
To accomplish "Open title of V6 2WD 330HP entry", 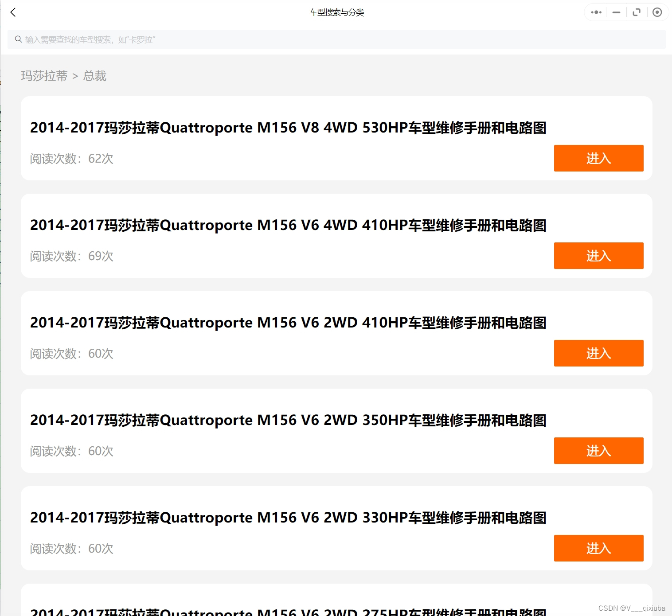I will point(288,518).
